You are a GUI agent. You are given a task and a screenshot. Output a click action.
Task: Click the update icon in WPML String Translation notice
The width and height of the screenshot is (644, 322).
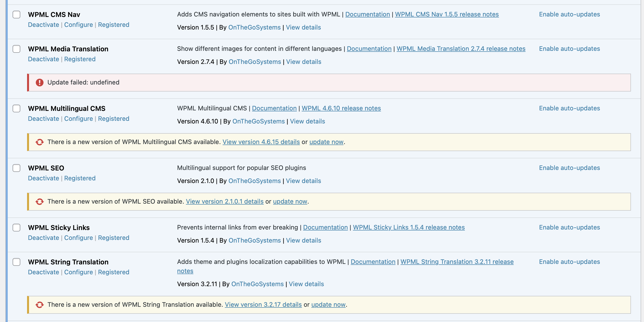tap(39, 305)
